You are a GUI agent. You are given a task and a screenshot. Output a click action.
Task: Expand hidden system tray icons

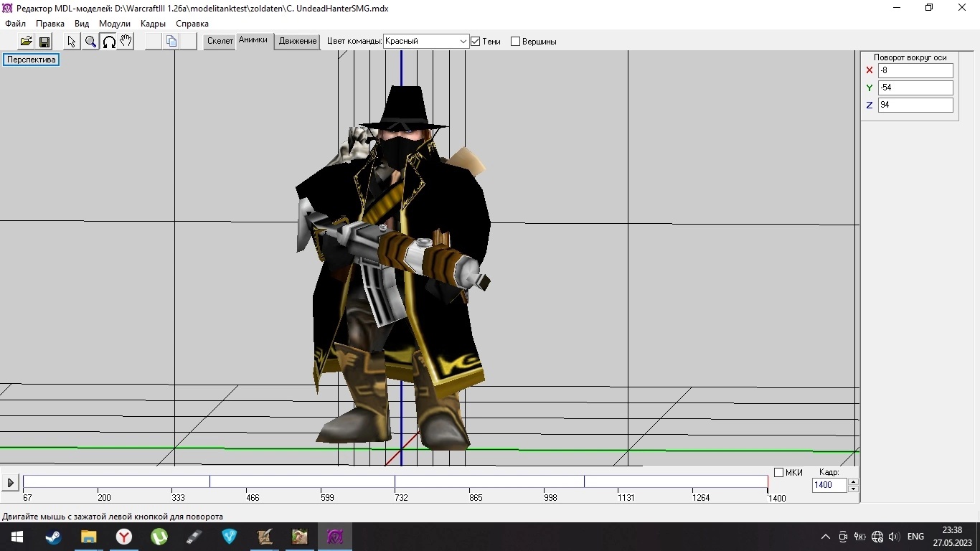[x=825, y=537]
